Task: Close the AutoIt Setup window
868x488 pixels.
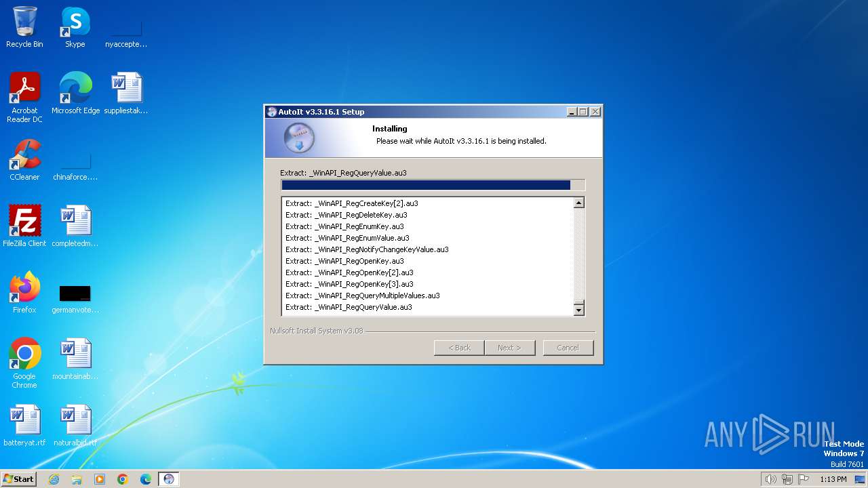Action: (x=595, y=112)
